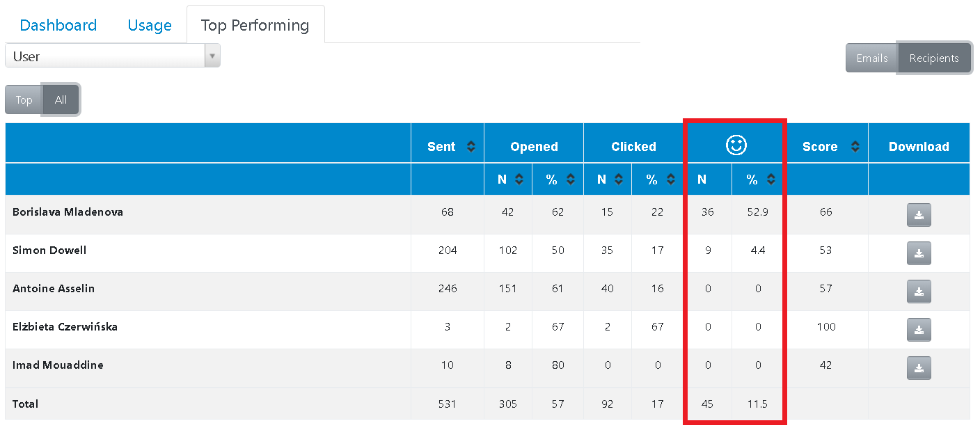Sort by smiley percentage column
980x430 pixels.
point(770,180)
